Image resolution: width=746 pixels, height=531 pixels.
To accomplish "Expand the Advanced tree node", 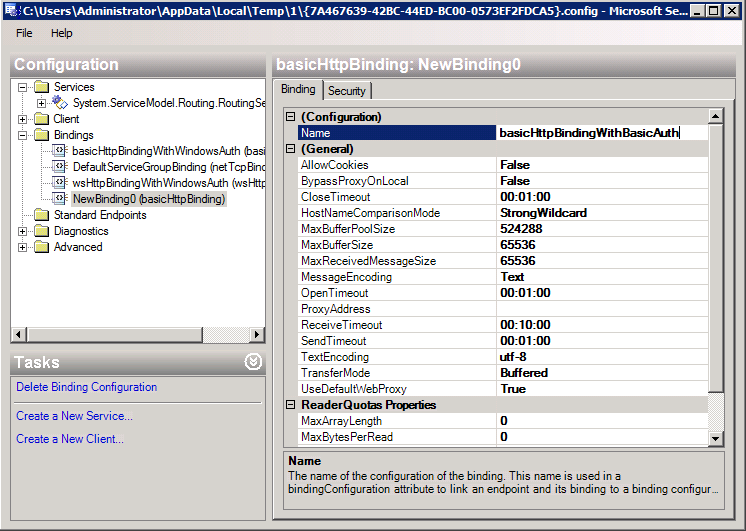I will click(23, 247).
